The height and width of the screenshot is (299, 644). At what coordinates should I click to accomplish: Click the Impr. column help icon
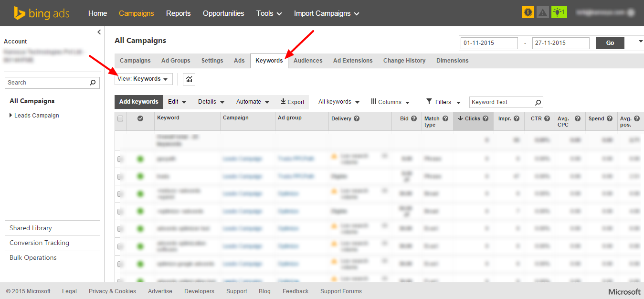[x=517, y=118]
